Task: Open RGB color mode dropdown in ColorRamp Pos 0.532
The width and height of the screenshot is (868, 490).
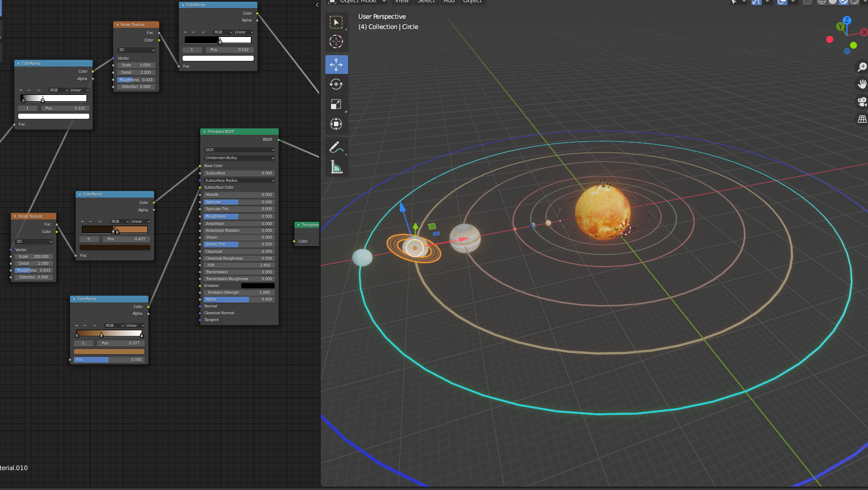Action: (223, 32)
